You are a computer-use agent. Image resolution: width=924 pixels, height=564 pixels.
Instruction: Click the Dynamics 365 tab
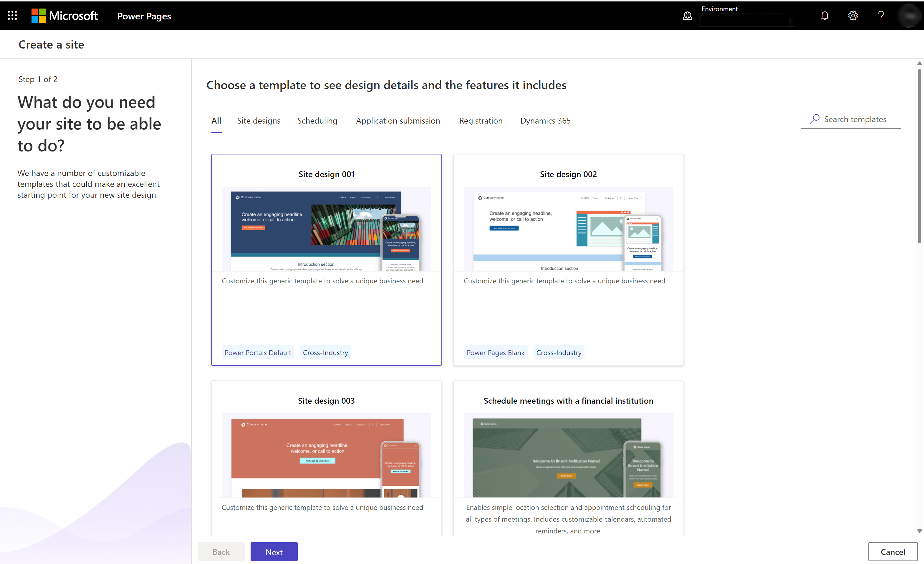[x=545, y=120]
